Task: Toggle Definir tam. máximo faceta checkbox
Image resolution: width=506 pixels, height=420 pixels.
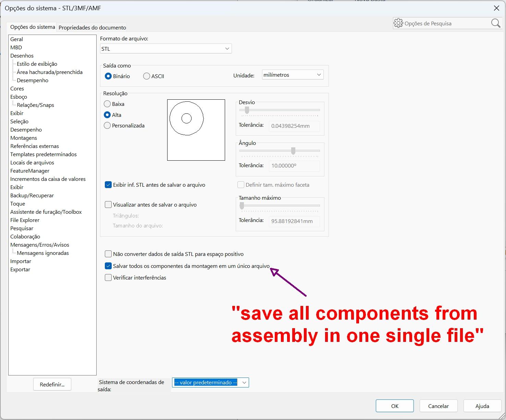Action: click(x=241, y=185)
